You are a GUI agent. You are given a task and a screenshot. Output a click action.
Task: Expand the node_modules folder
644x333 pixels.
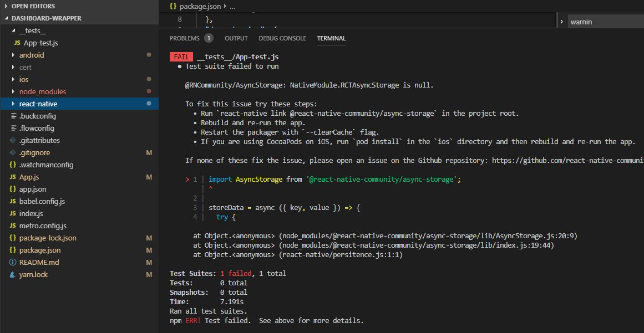tap(13, 92)
